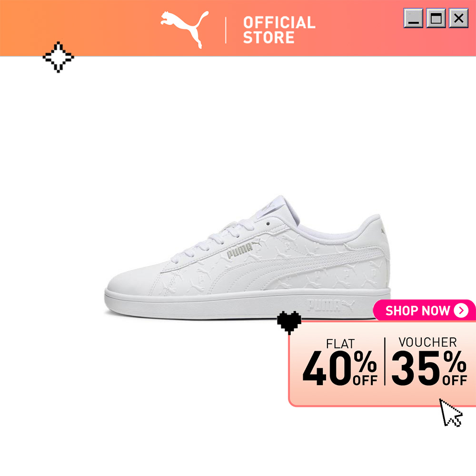Click the white Puma cat logo in header
The image size is (476, 476).
[x=185, y=30]
